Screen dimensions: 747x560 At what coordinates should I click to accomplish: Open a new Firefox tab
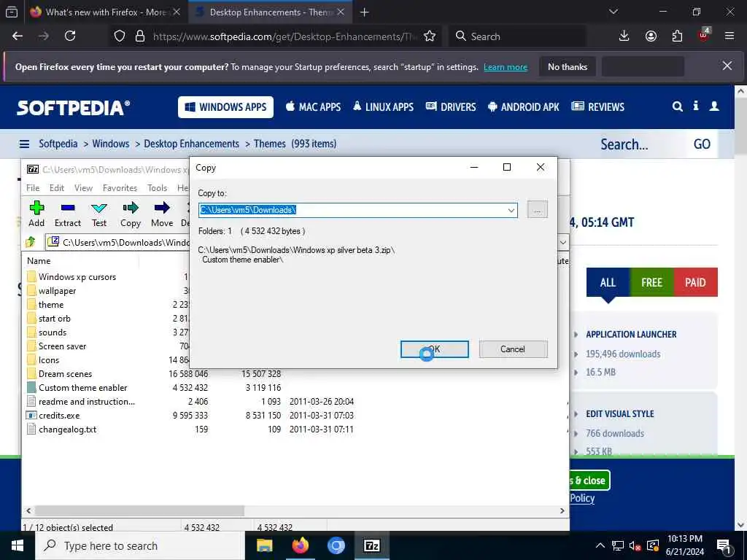pos(365,12)
